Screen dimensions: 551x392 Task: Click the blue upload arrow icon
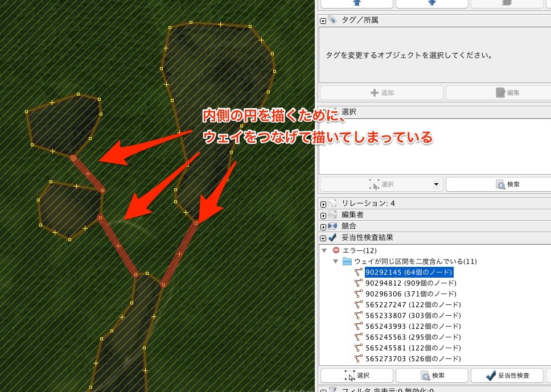[x=356, y=3]
